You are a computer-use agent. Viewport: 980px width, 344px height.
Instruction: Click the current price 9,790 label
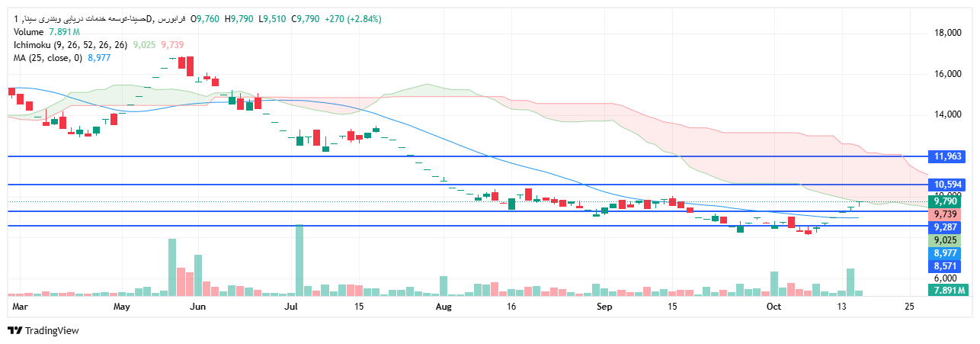(x=948, y=201)
